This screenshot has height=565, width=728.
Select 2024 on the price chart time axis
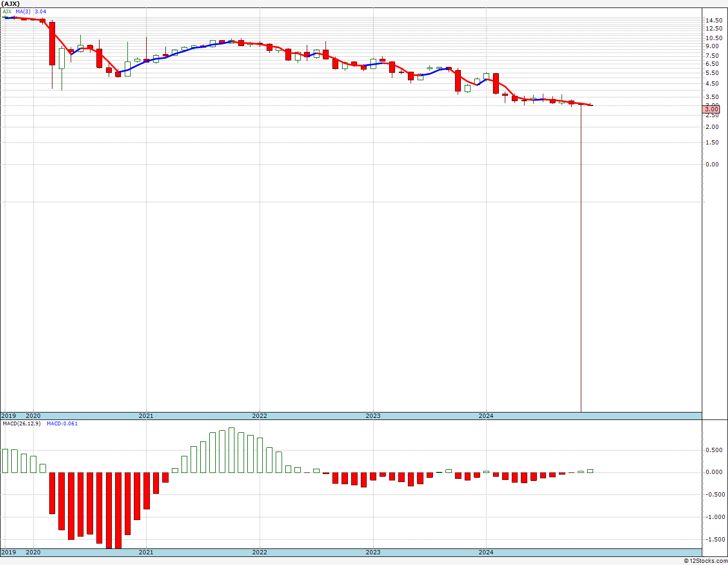[x=486, y=416]
